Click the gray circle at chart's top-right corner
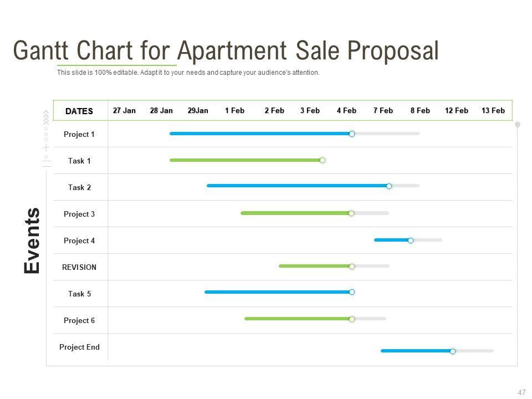The height and width of the screenshot is (399, 532). pos(518,125)
